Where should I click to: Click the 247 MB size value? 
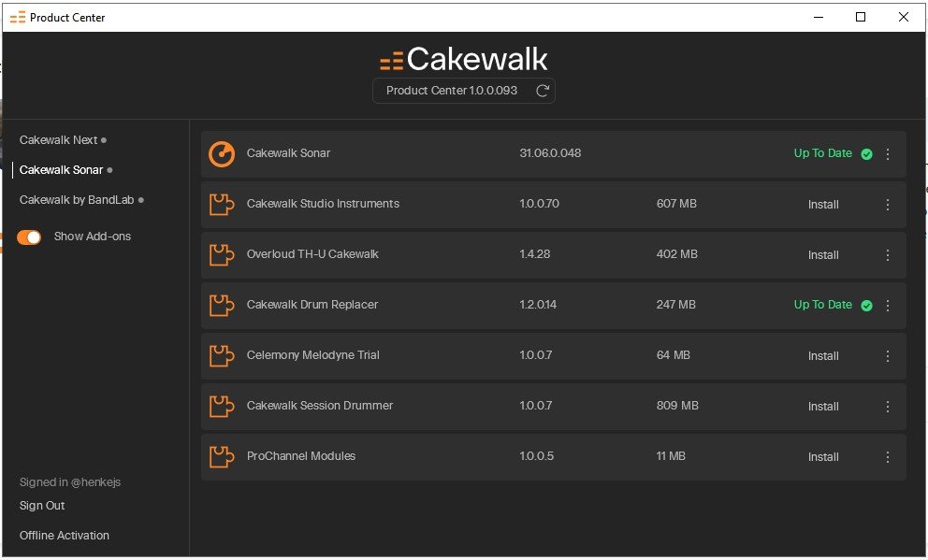[675, 305]
